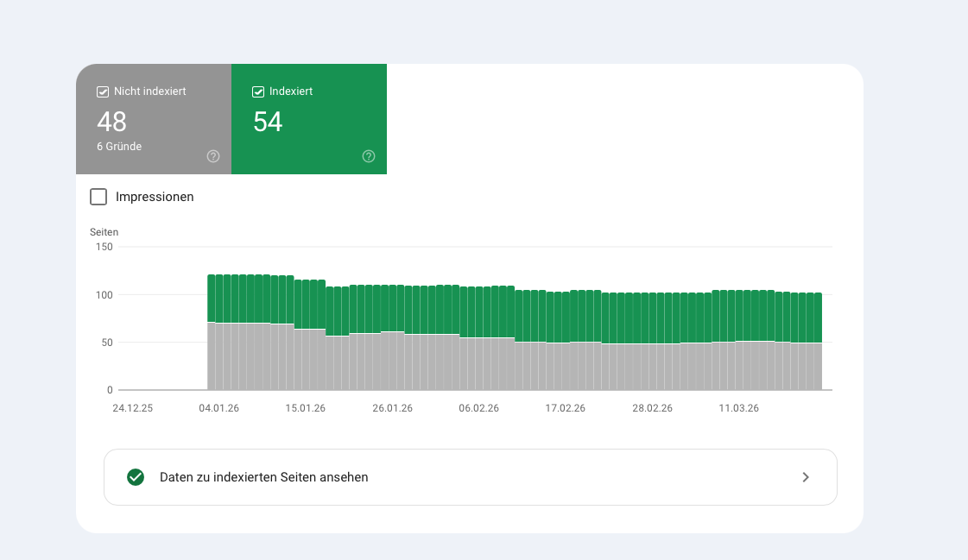
Task: Select the 48 count in the gray card
Action: (112, 122)
